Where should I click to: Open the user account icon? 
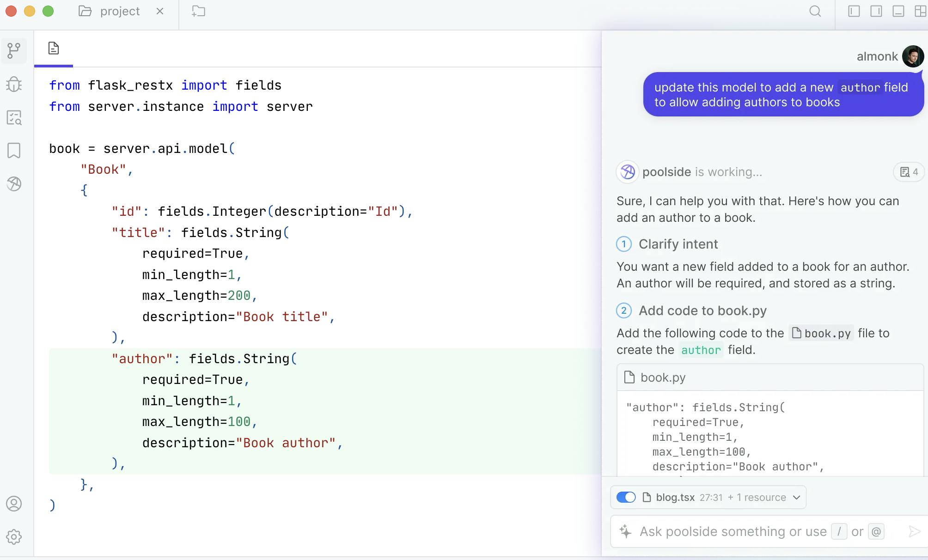pos(14,504)
